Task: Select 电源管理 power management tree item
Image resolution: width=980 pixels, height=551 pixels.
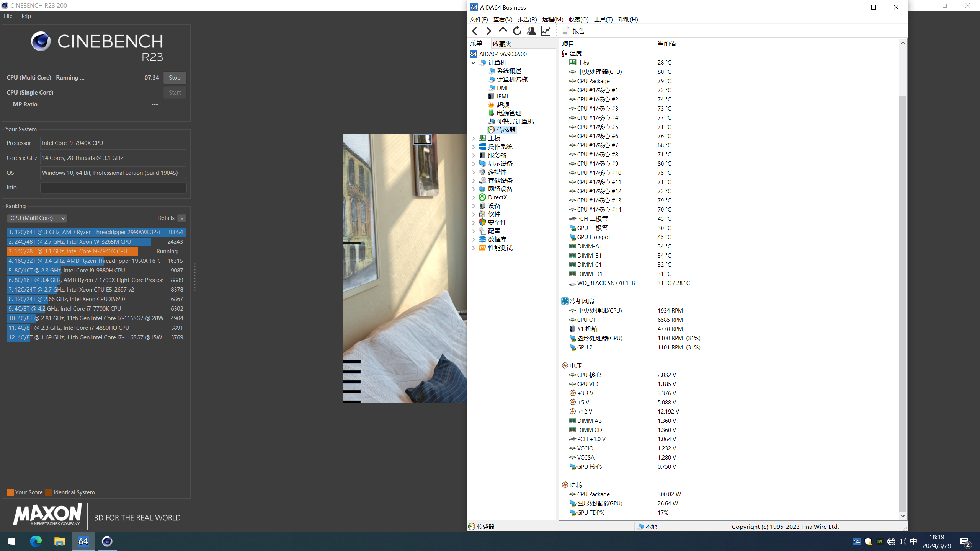Action: pyautogui.click(x=505, y=113)
